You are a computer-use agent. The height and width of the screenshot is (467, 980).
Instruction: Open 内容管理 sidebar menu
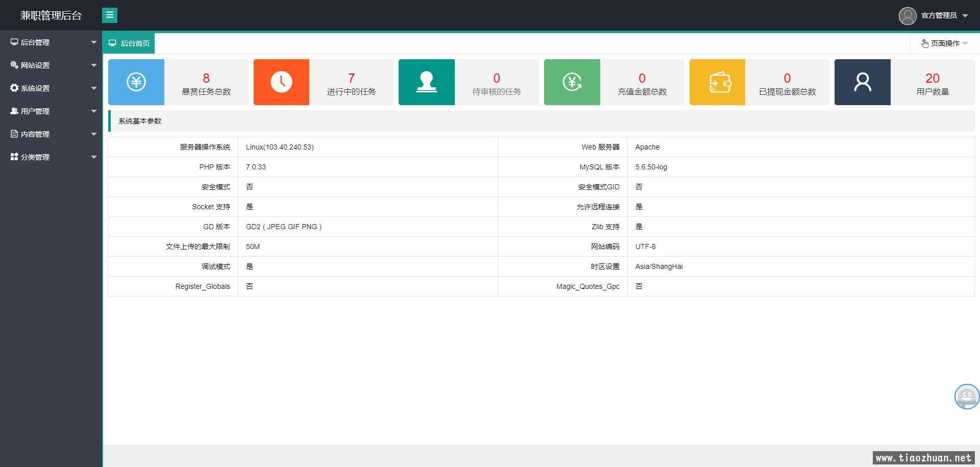pyautogui.click(x=51, y=134)
